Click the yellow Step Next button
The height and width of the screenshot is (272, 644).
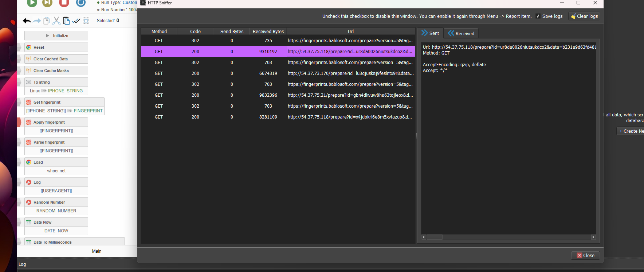point(47,3)
